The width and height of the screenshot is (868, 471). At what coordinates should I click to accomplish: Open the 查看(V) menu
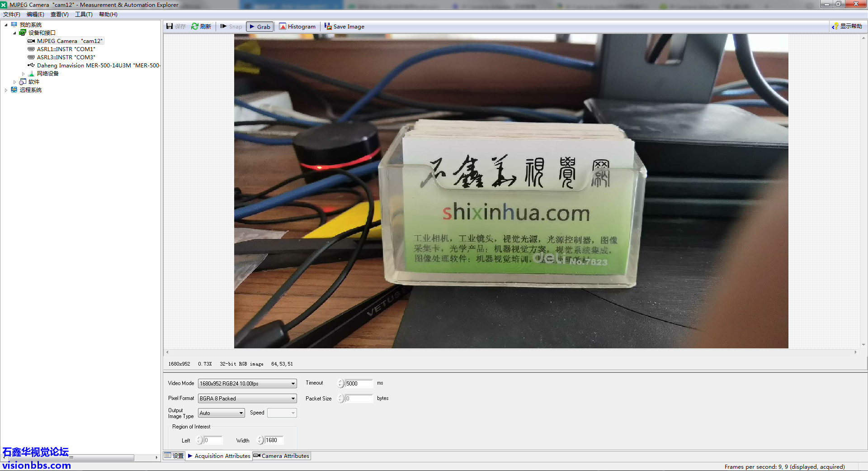click(x=59, y=14)
